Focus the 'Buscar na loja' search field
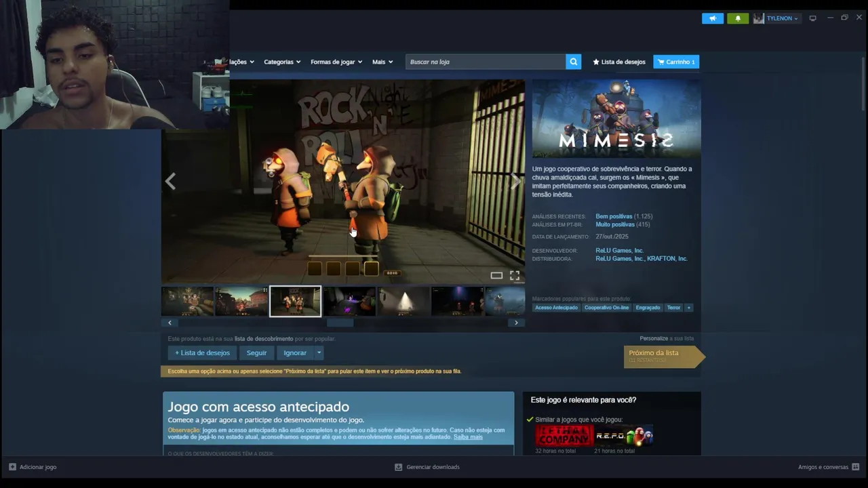 pos(486,62)
